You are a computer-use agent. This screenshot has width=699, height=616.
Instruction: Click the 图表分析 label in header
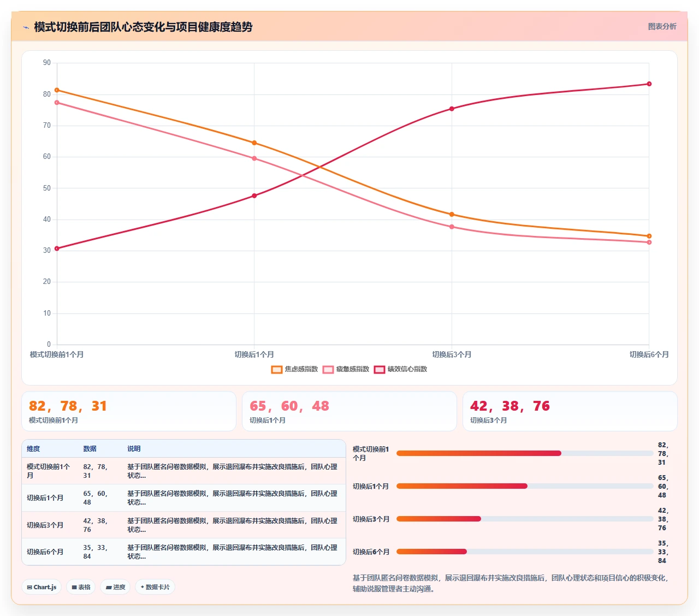click(662, 26)
